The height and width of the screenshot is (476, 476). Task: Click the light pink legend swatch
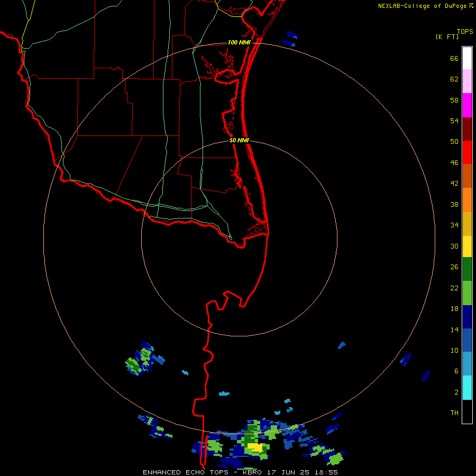point(467,81)
